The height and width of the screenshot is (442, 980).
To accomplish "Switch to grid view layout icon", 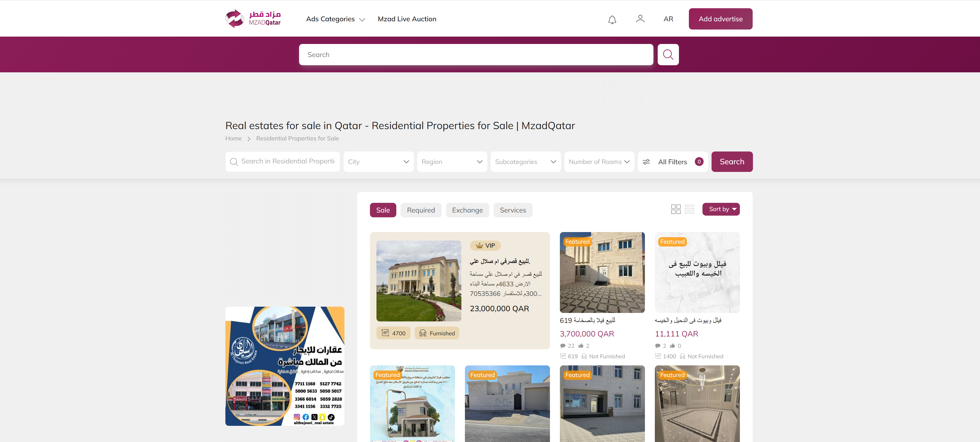I will (x=676, y=209).
